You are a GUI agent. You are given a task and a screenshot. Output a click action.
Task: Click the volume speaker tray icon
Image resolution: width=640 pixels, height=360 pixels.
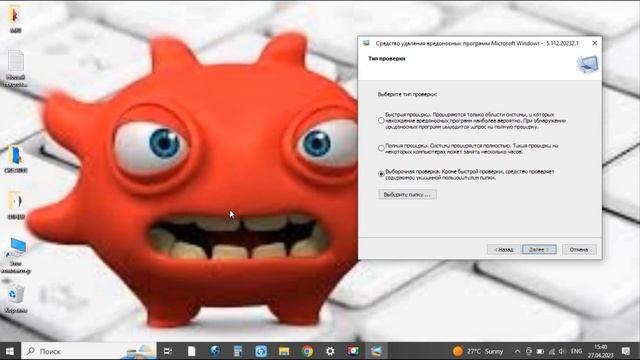pos(562,351)
